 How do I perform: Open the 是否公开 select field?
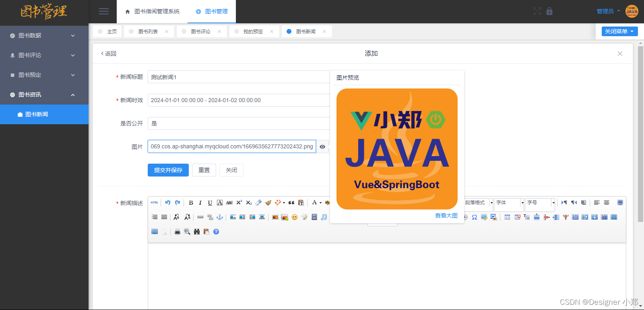pyautogui.click(x=239, y=123)
